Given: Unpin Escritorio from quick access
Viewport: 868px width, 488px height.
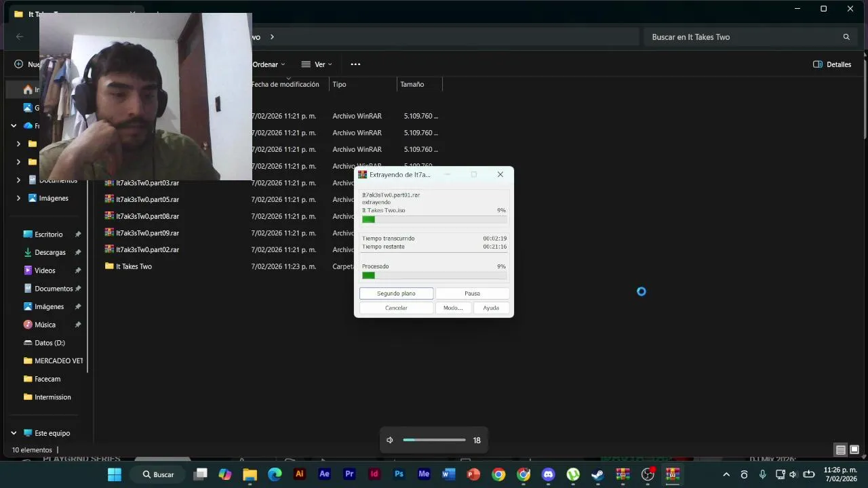Looking at the screenshot, I should (x=78, y=235).
